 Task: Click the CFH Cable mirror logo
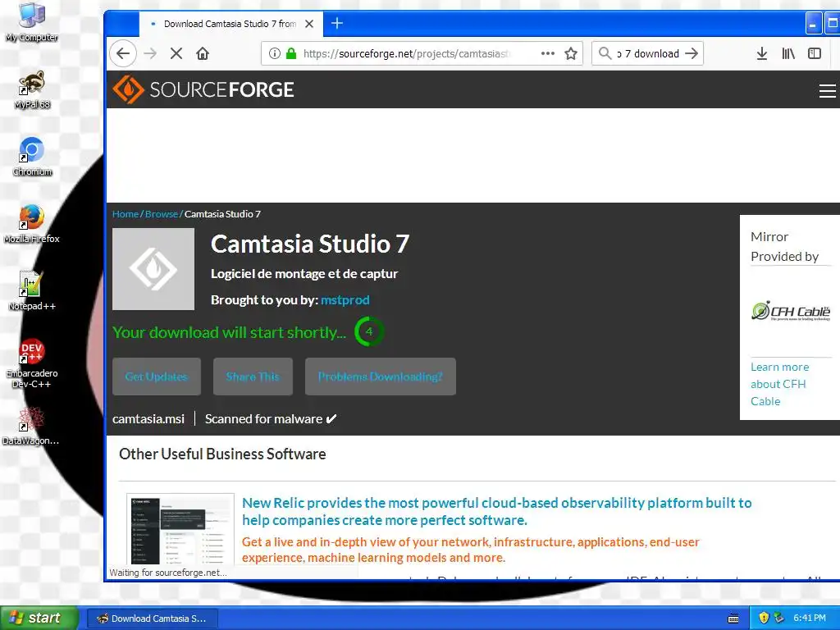791,311
